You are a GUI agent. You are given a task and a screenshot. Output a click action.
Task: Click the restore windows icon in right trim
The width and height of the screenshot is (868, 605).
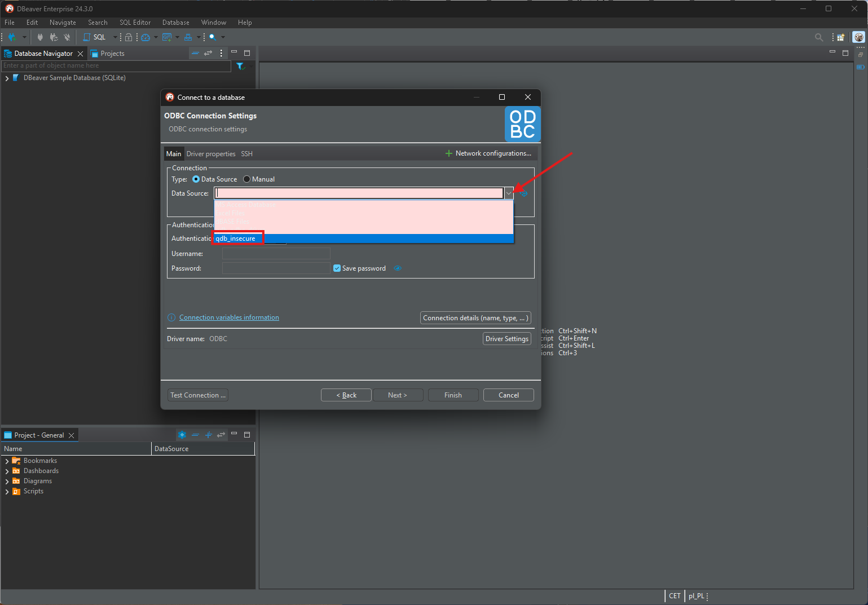pyautogui.click(x=860, y=55)
